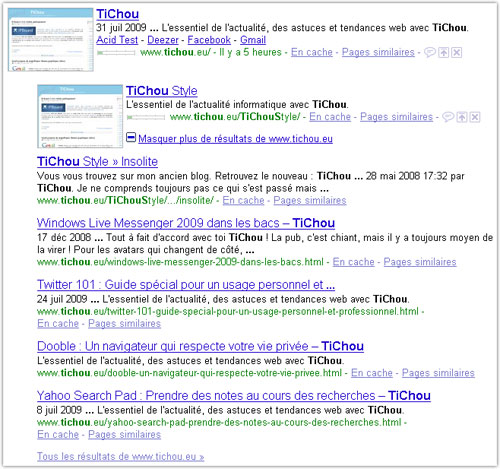Click the windows-live-messenger-2009-dans-les-bacs.html URL text
This screenshot has width=500, height=469.
tap(180, 262)
